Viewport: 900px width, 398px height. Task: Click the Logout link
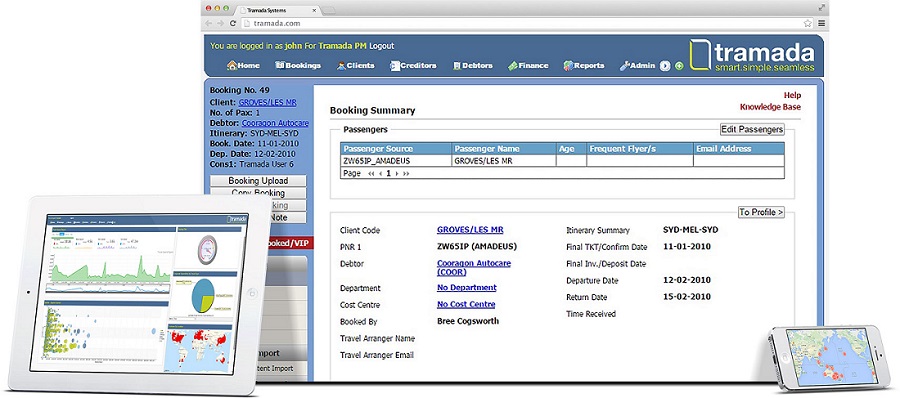(381, 46)
